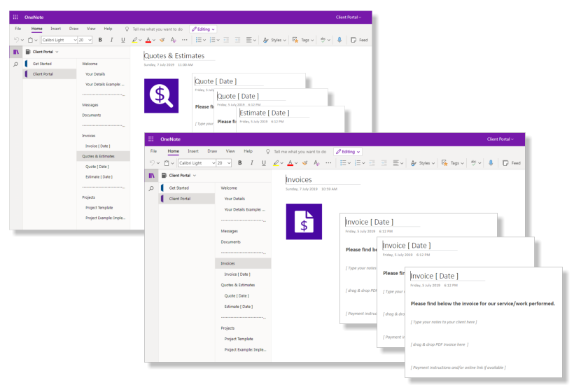Image resolution: width=574 pixels, height=392 pixels.
Task: Click the Undo arrow in the front window
Action: click(152, 163)
